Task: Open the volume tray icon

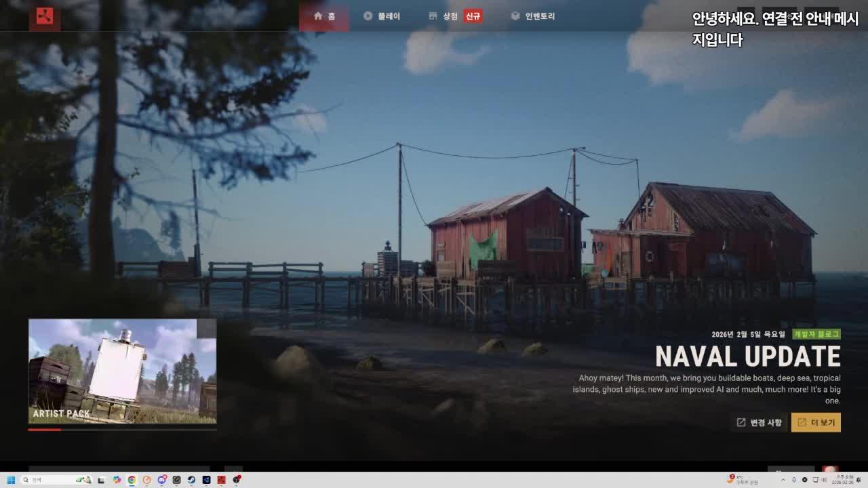Action: (825, 480)
